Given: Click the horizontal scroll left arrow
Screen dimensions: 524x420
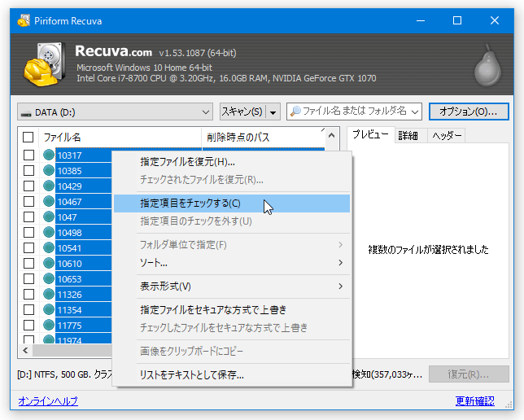Looking at the screenshot, I should pyautogui.click(x=25, y=350).
